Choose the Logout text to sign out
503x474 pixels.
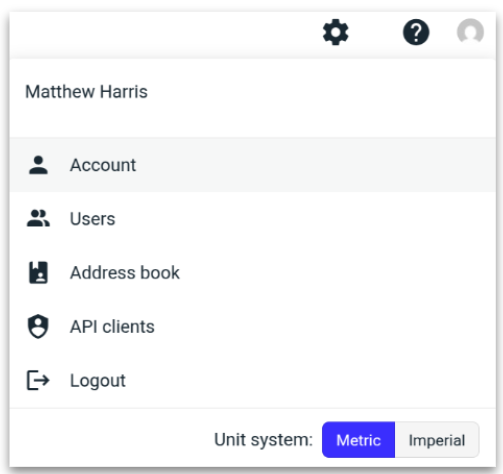tap(98, 380)
